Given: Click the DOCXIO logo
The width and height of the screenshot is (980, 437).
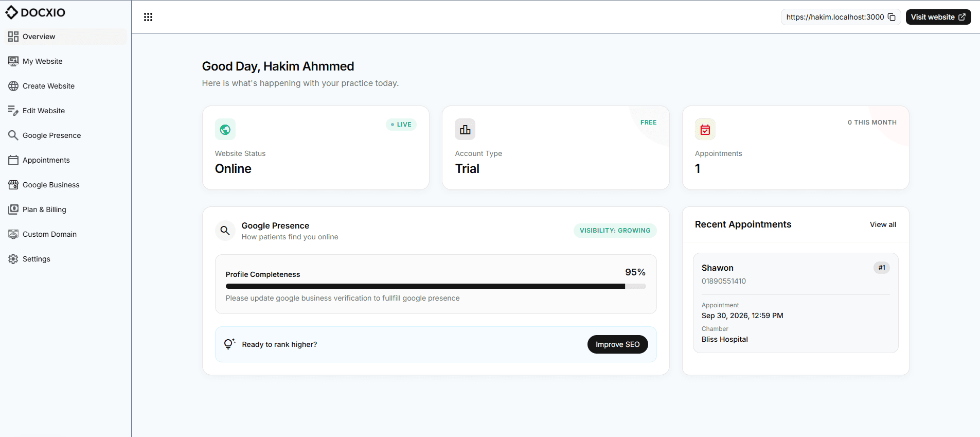Looking at the screenshot, I should click(x=35, y=12).
